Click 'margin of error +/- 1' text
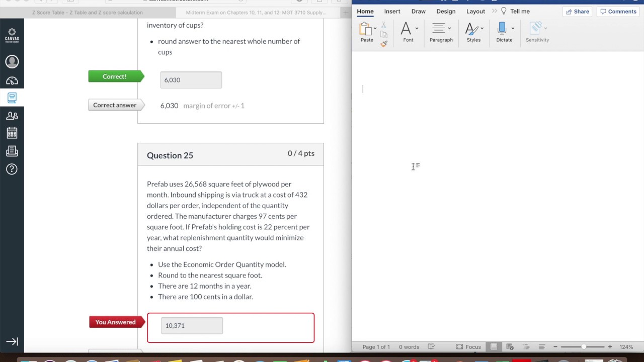This screenshot has width=644, height=362. 214,106
